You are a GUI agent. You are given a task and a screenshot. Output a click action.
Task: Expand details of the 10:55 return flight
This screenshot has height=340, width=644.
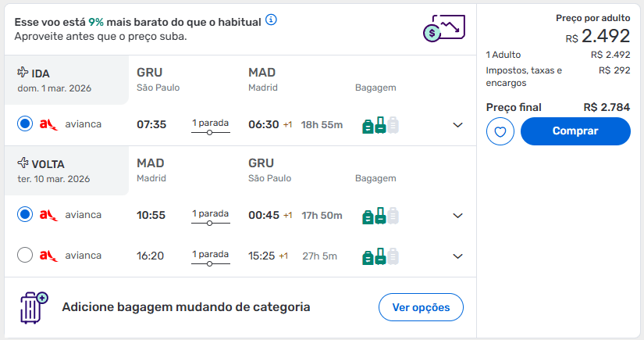click(457, 216)
